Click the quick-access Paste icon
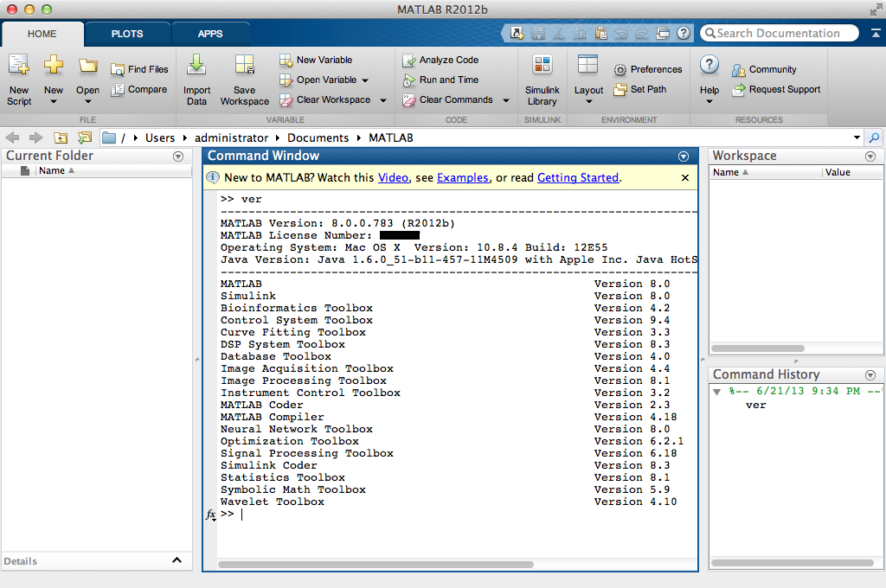Image resolution: width=886 pixels, height=588 pixels. [600, 34]
